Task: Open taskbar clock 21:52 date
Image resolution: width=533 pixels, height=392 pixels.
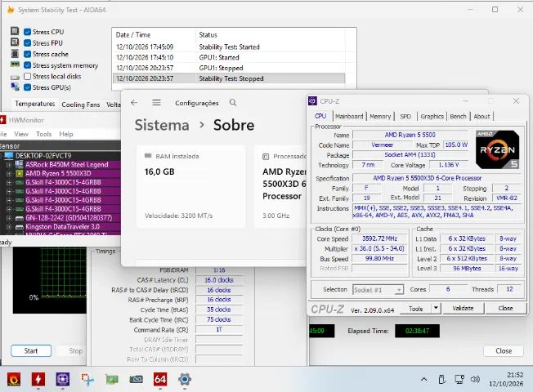Action: pos(506,379)
